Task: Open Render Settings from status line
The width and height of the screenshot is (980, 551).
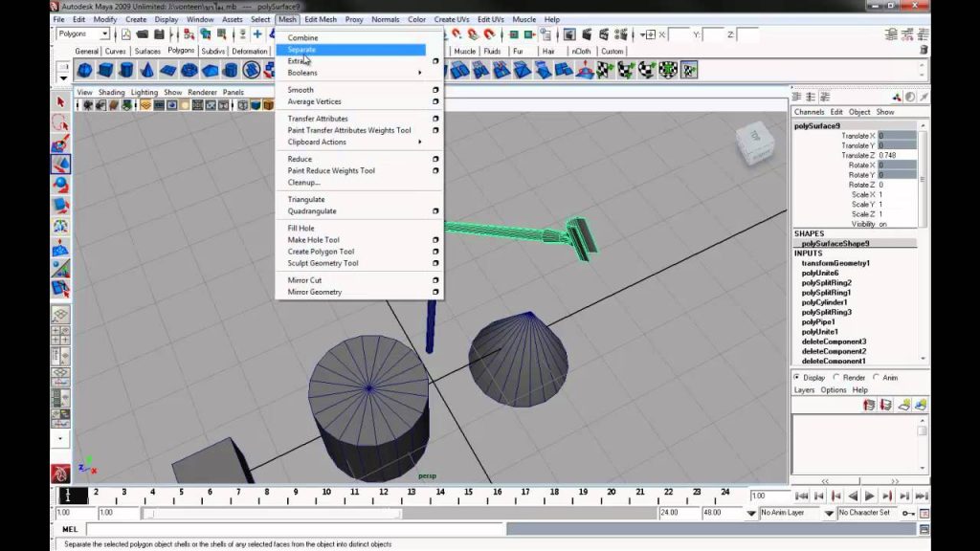Action: pos(620,34)
